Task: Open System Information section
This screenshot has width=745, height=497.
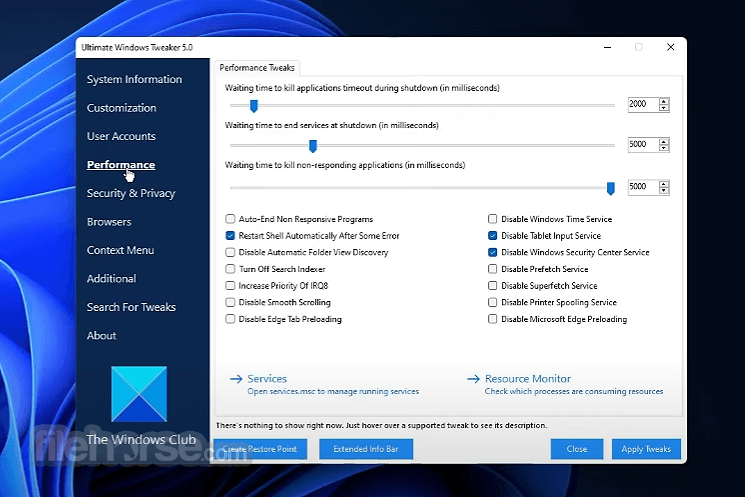Action: (134, 79)
